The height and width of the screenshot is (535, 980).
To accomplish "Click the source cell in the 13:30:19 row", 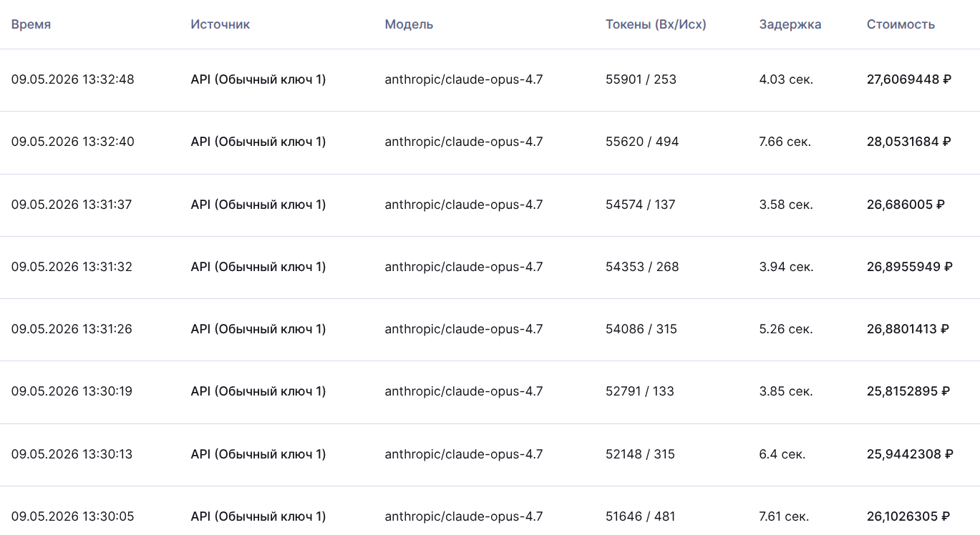I will point(258,391).
